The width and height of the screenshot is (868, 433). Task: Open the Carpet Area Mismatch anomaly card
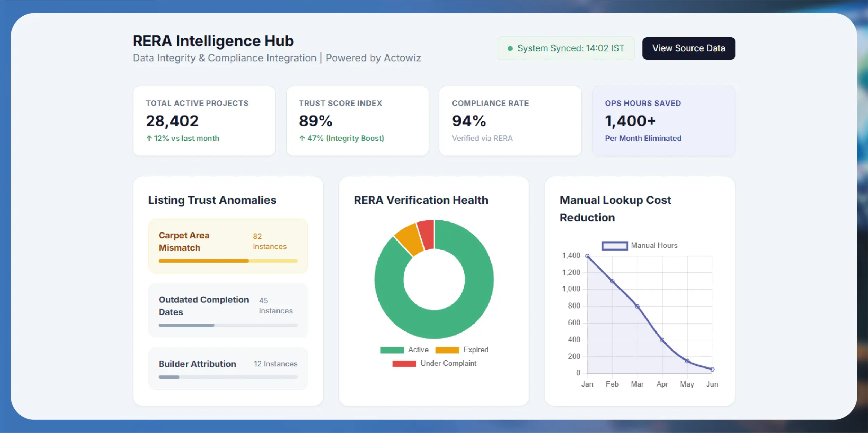tap(228, 246)
